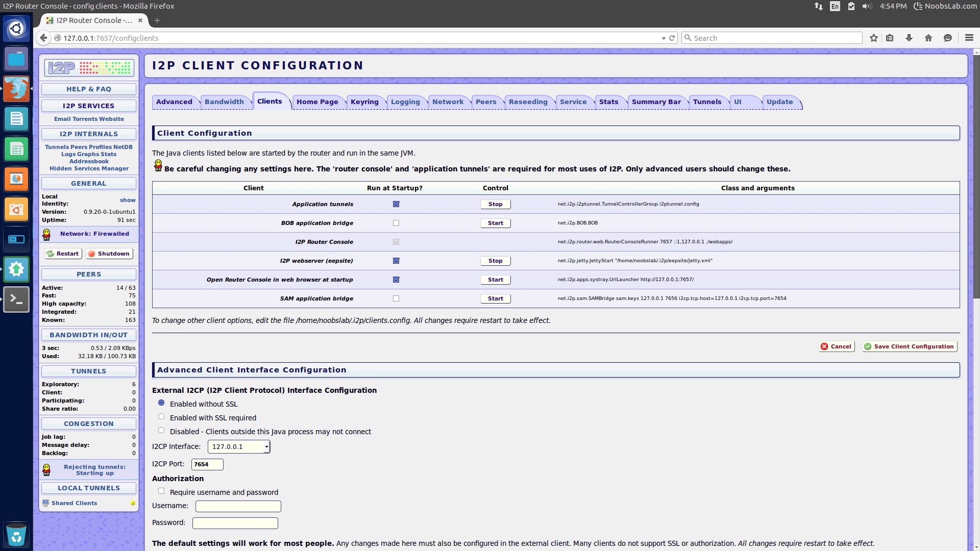This screenshot has width=980, height=551.
Task: Reload page with refresh icon
Action: (672, 38)
